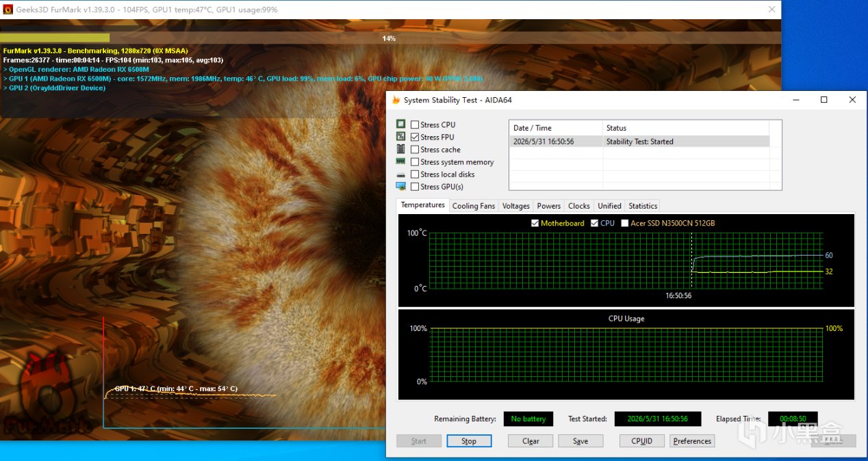
Task: Close the System Stability Test window
Action: click(x=852, y=100)
